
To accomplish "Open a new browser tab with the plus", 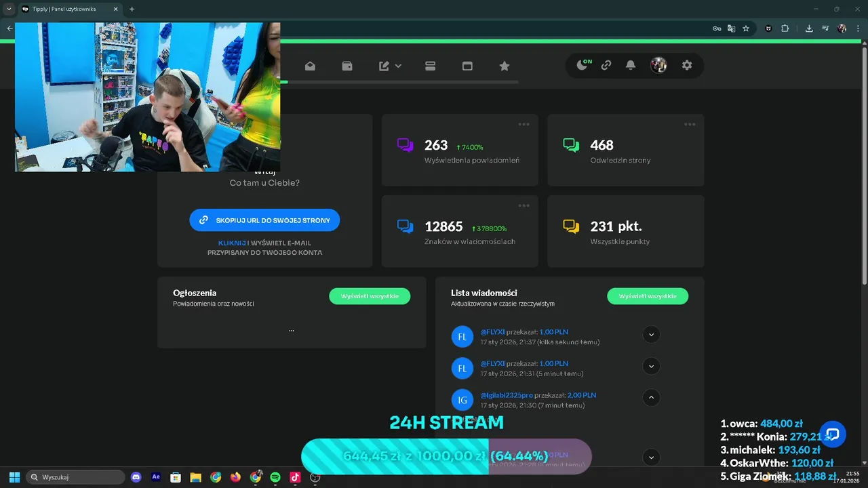I will (x=132, y=9).
